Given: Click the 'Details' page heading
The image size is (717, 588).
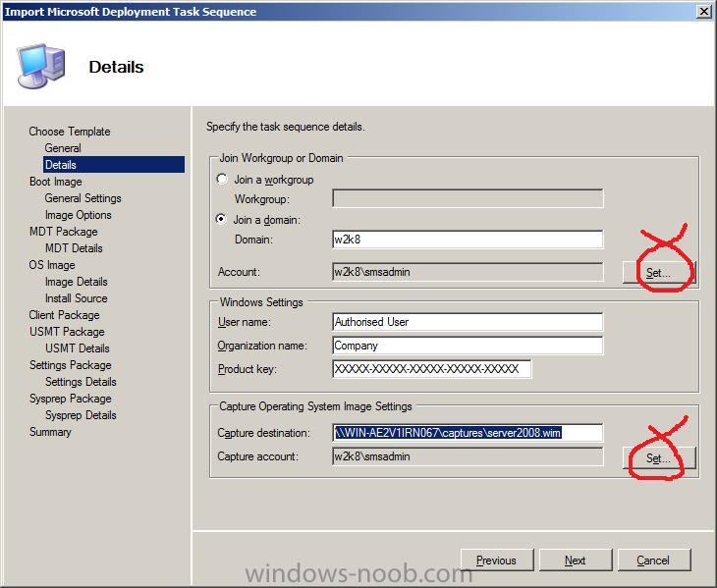Looking at the screenshot, I should (116, 67).
